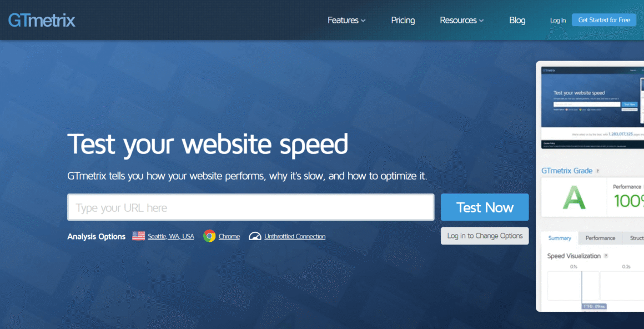
Task: Click the speedometer connection icon
Action: pyautogui.click(x=255, y=235)
